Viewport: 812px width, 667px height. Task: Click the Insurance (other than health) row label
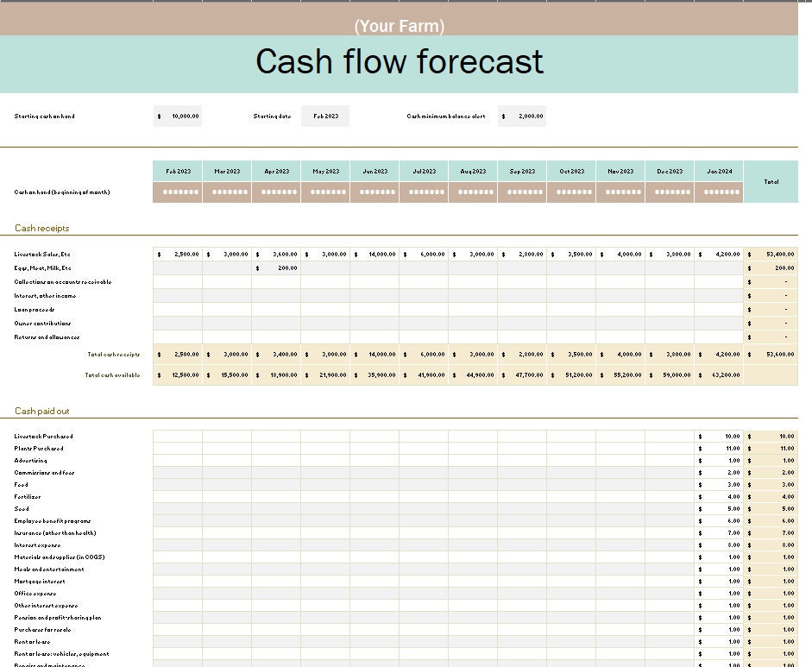[56, 533]
